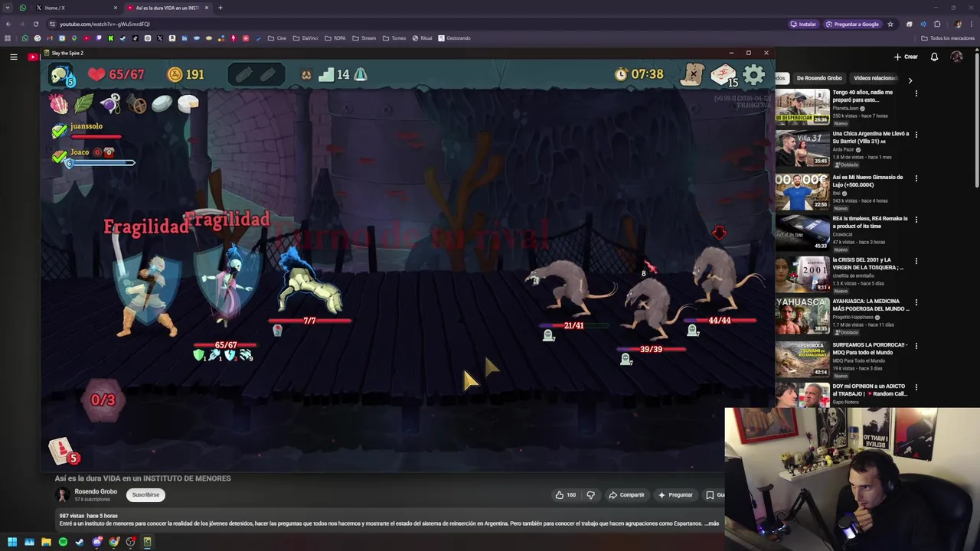Open 'SURFEAMOS LA POROROCA' video thumbnail
This screenshot has height=551, width=980.
pos(802,360)
